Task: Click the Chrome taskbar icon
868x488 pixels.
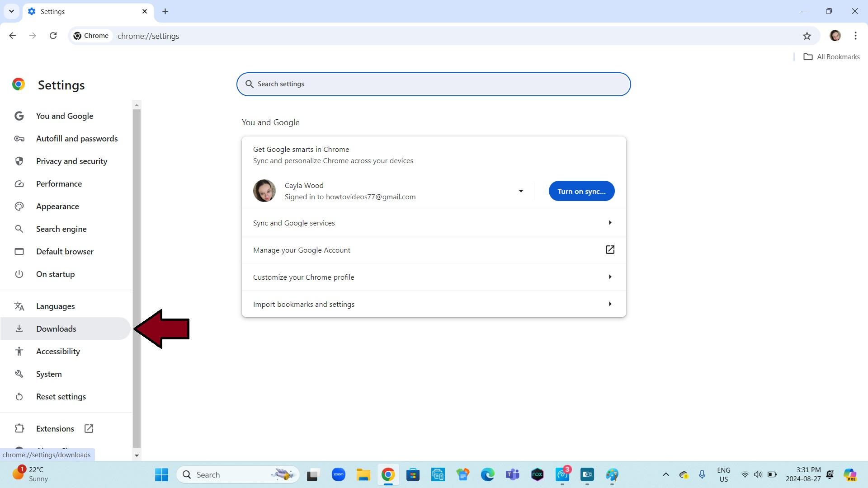Action: tap(388, 474)
